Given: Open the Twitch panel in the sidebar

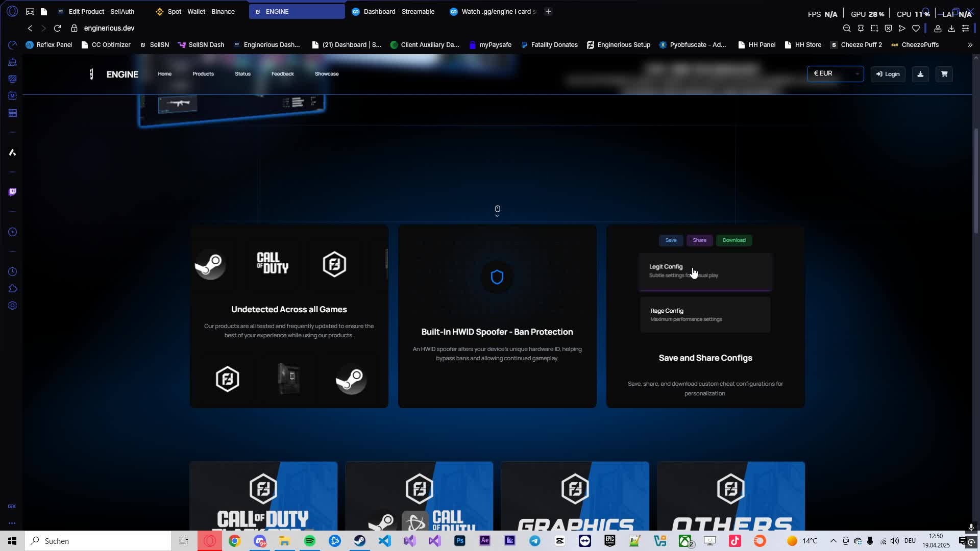Looking at the screenshot, I should tap(12, 192).
